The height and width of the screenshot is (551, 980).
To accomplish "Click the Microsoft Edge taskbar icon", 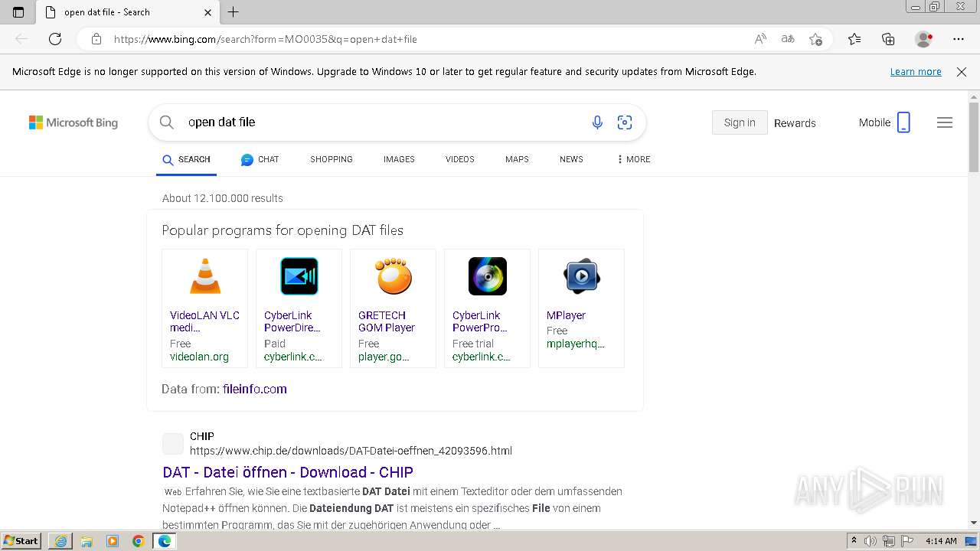I will 165,541.
